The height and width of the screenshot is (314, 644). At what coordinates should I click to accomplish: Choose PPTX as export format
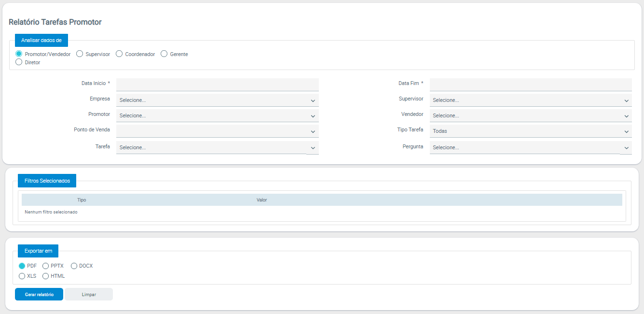click(x=46, y=266)
